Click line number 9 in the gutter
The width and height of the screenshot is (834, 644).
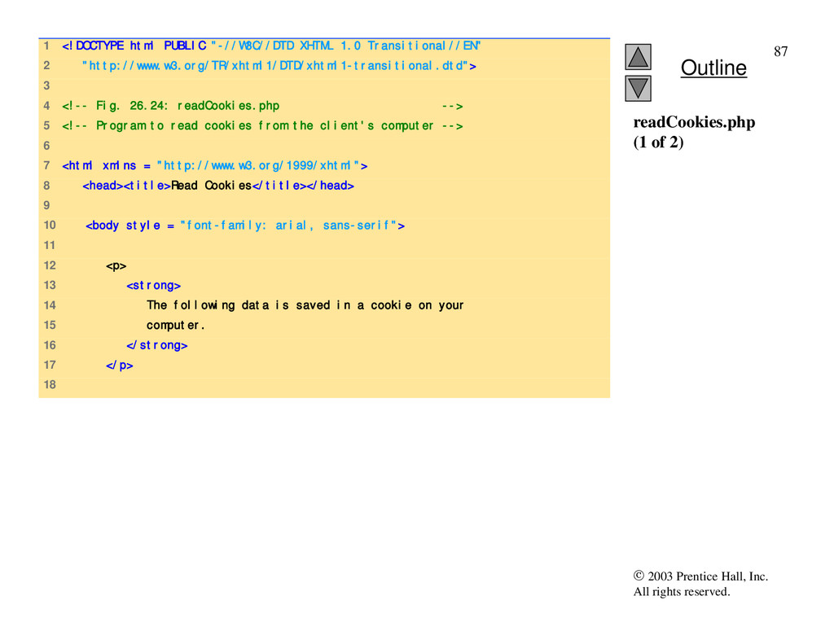(46, 205)
